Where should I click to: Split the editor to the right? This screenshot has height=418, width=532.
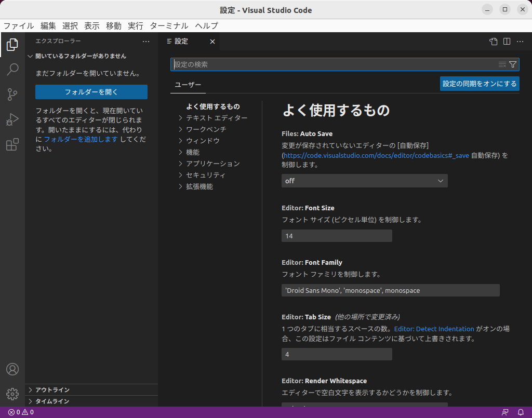(x=507, y=42)
